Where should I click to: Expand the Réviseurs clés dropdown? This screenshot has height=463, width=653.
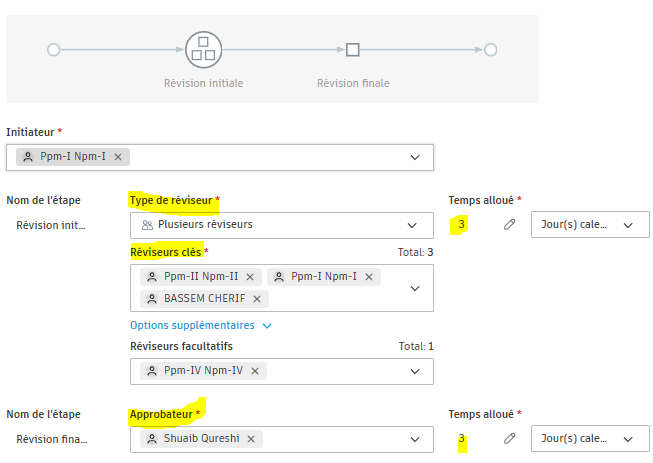pyautogui.click(x=415, y=288)
